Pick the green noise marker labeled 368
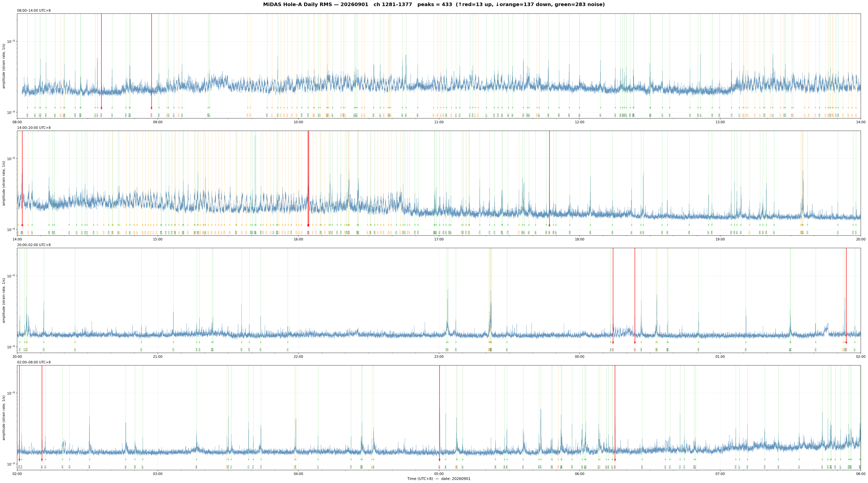 click(196, 459)
